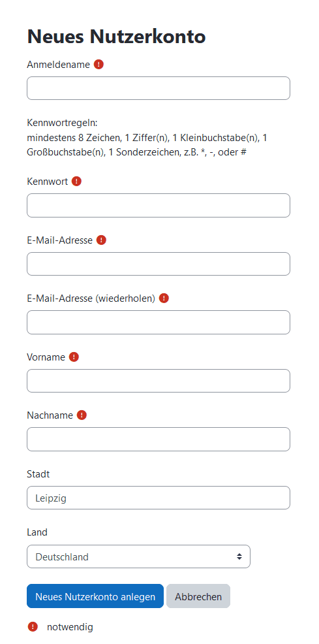This screenshot has height=644, width=319.
Task: Click the required icon beside Vorname
Action: click(x=74, y=357)
